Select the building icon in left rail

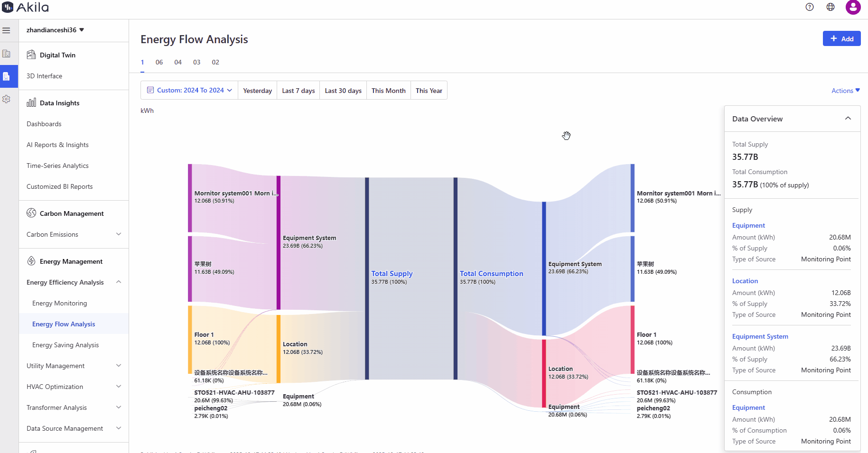[x=6, y=54]
